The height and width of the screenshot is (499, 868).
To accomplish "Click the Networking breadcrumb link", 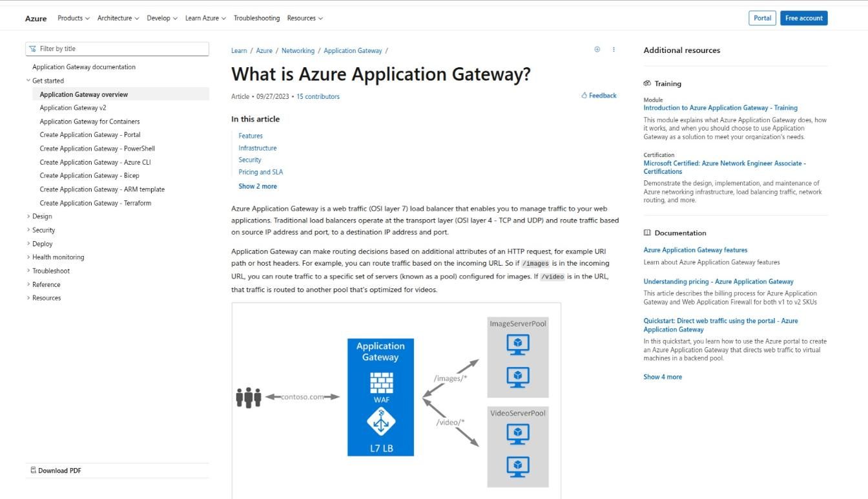I will click(x=298, y=51).
